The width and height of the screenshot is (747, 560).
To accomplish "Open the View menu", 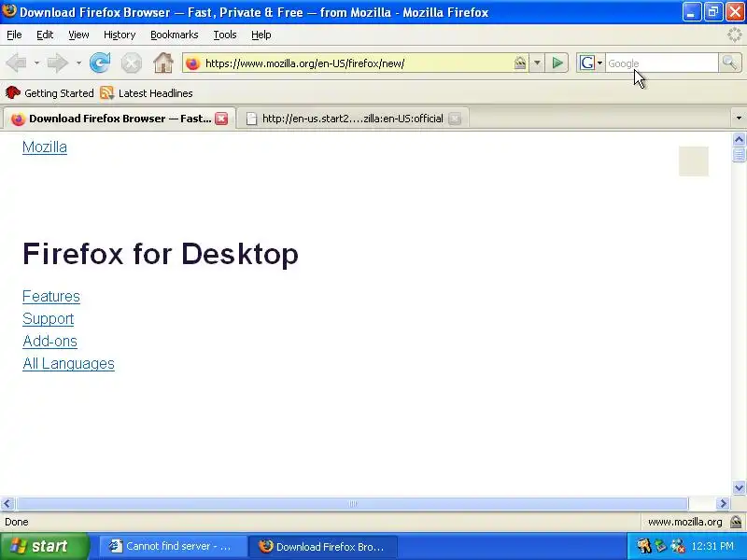I will point(78,35).
